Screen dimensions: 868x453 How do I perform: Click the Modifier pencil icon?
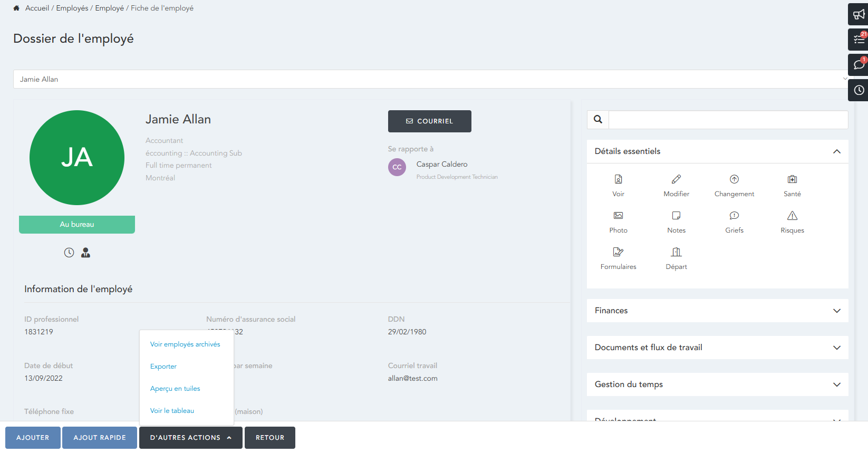click(x=676, y=180)
